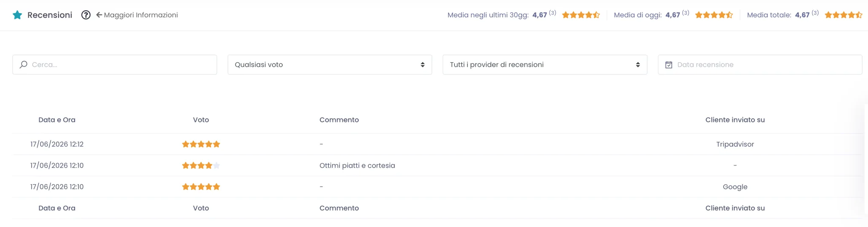Open the help question mark icon

point(86,15)
